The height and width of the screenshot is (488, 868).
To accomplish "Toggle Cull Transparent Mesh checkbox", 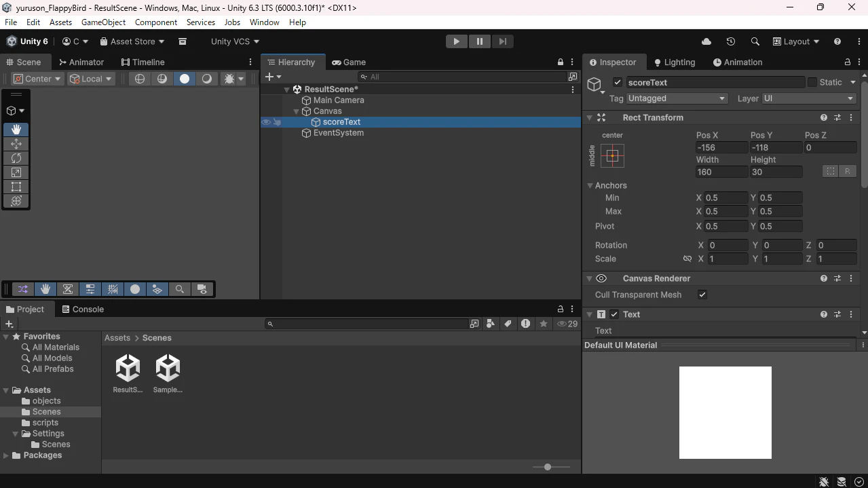I will click(702, 295).
